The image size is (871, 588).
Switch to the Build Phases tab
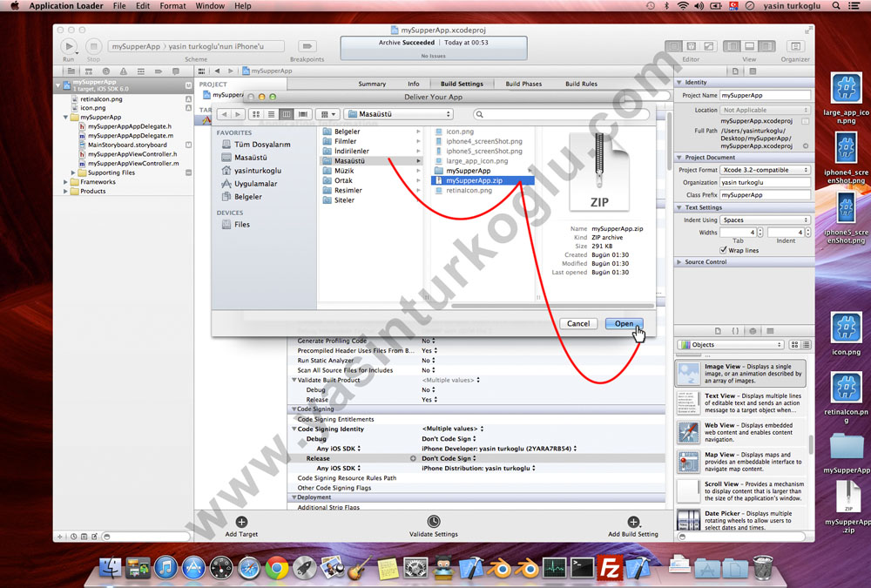click(x=523, y=84)
